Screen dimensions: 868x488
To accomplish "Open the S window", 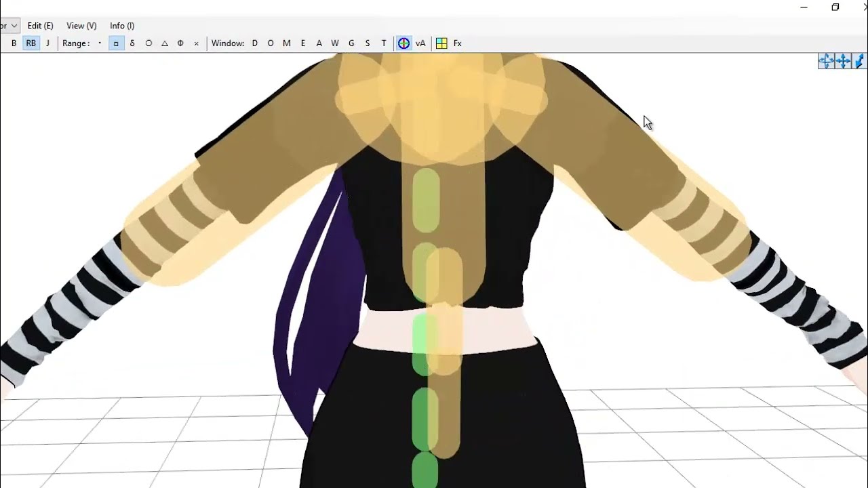I will (368, 43).
